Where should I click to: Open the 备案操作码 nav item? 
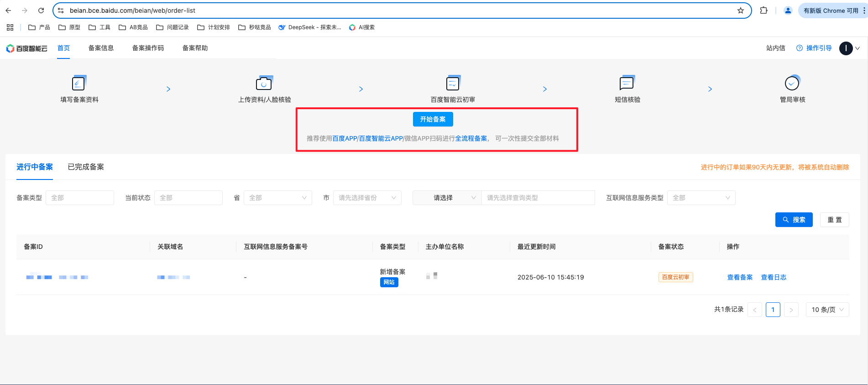coord(148,48)
